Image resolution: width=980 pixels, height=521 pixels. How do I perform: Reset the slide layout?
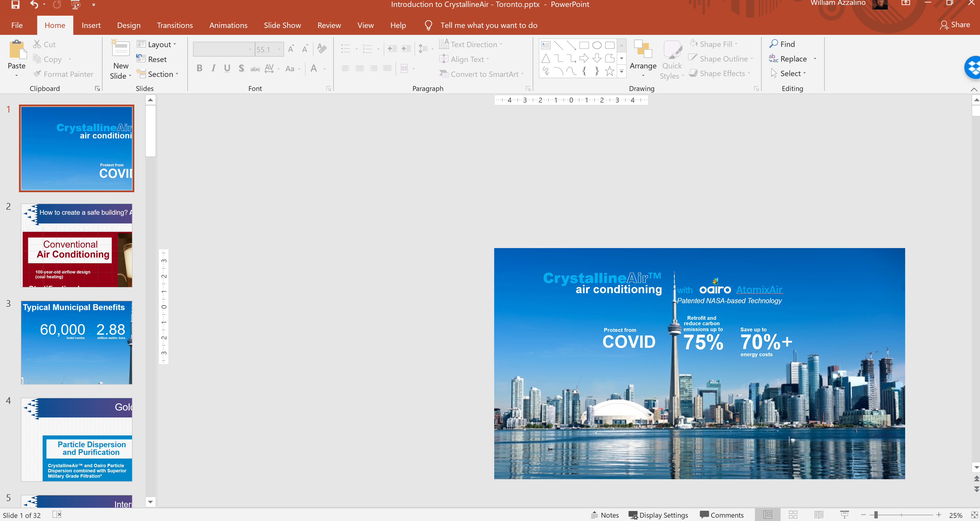(x=151, y=59)
